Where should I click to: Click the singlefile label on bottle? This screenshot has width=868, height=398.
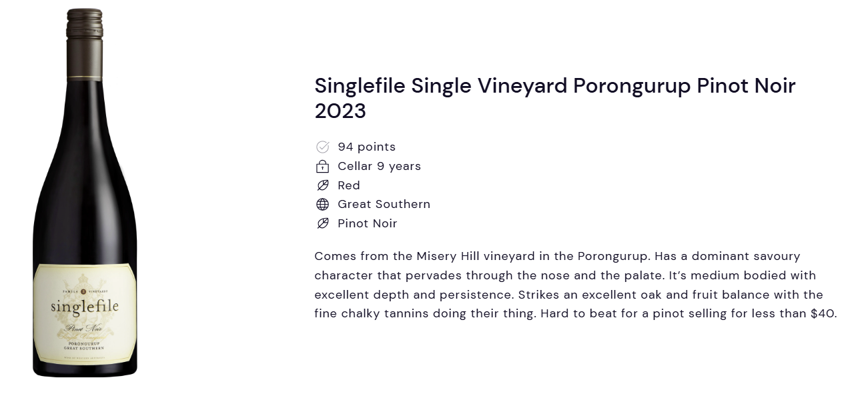coord(85,306)
